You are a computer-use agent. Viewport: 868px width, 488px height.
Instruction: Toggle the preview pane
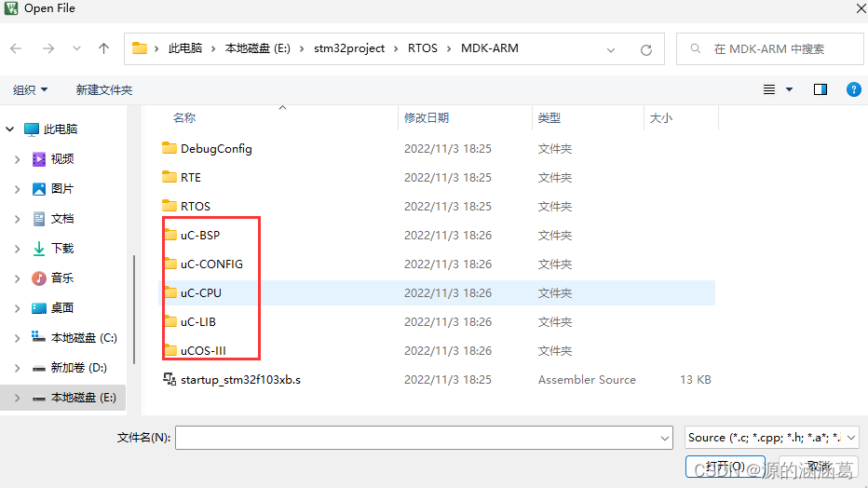(x=821, y=89)
